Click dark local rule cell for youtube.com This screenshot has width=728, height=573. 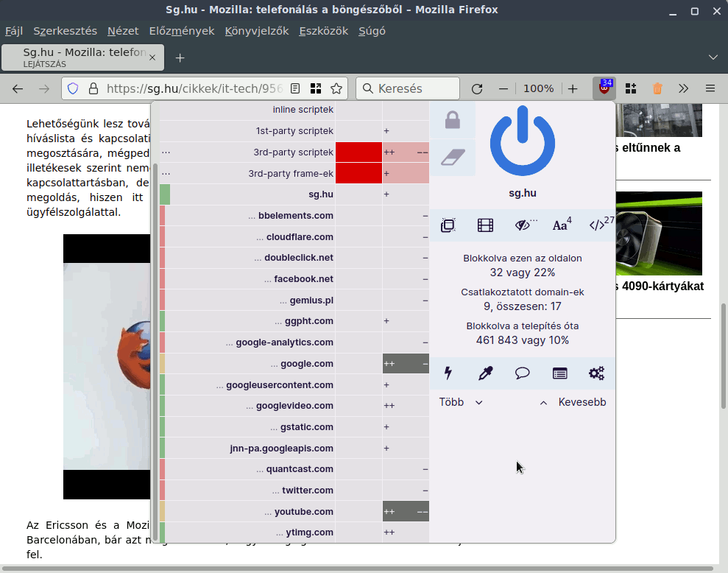(406, 512)
